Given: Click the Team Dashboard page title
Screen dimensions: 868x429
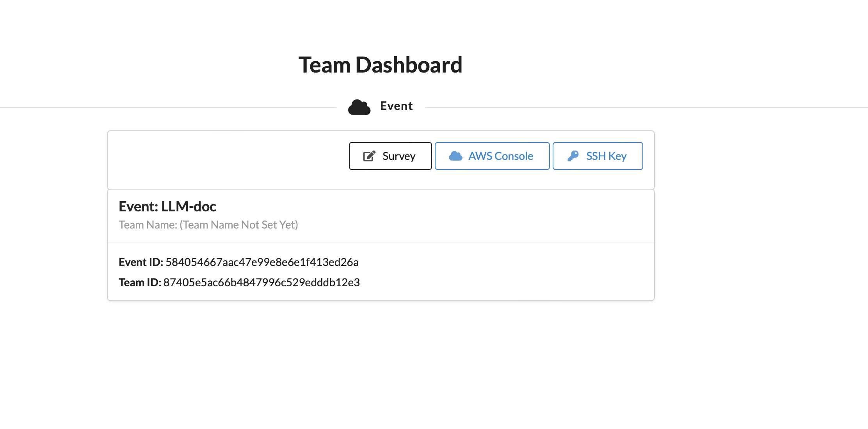Looking at the screenshot, I should click(381, 64).
